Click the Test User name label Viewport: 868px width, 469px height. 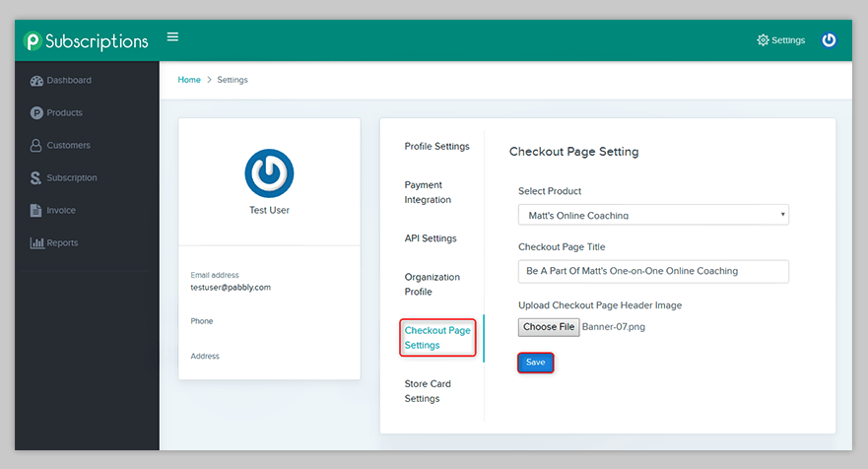(x=269, y=211)
